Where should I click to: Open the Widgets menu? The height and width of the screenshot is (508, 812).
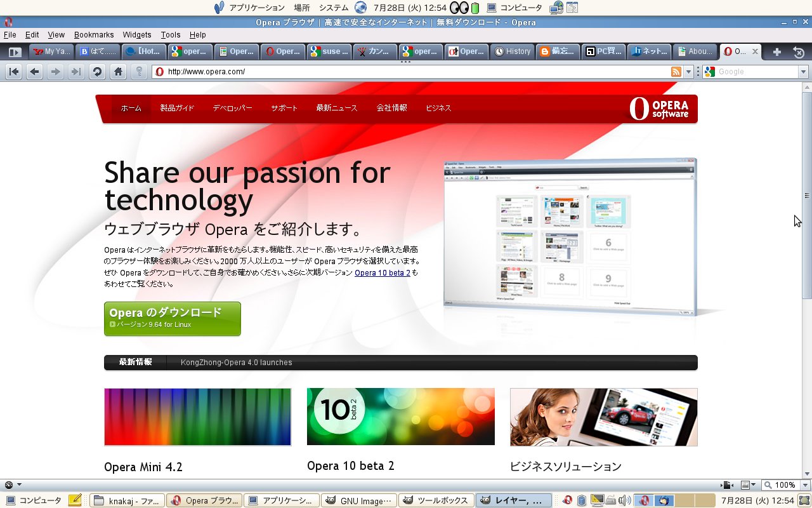(x=137, y=35)
